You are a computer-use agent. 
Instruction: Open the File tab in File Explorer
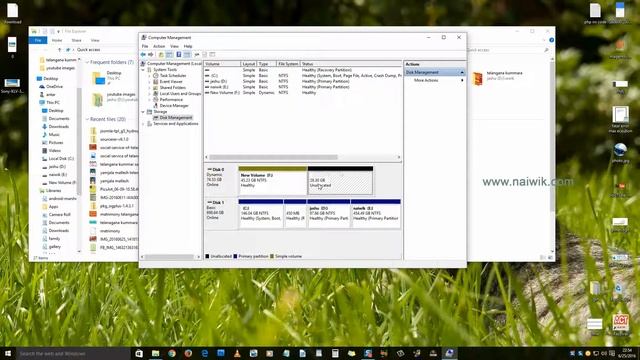38,40
